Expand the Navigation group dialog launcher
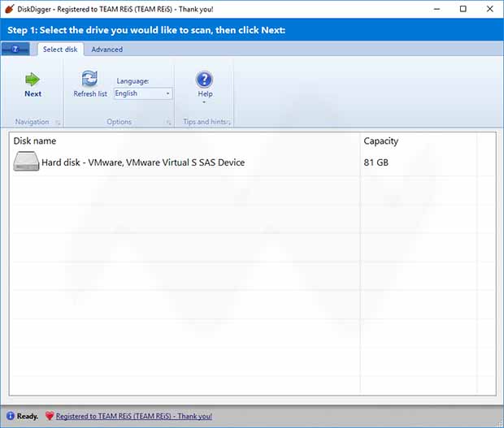 [x=57, y=123]
